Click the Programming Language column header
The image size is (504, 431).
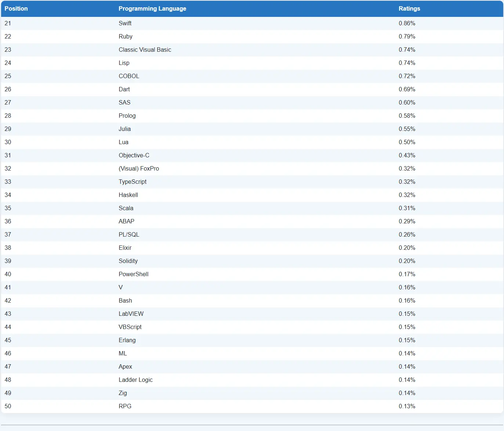pyautogui.click(x=152, y=8)
